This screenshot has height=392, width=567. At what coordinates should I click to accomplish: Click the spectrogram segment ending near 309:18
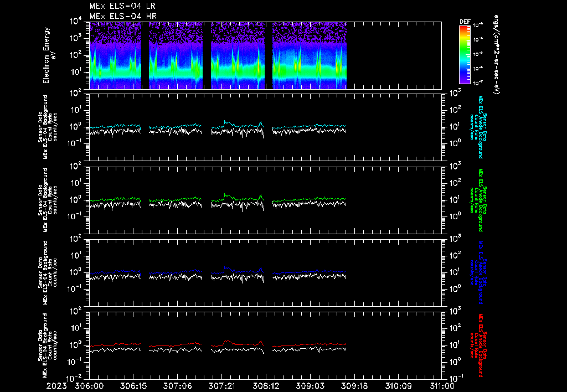tap(310, 55)
